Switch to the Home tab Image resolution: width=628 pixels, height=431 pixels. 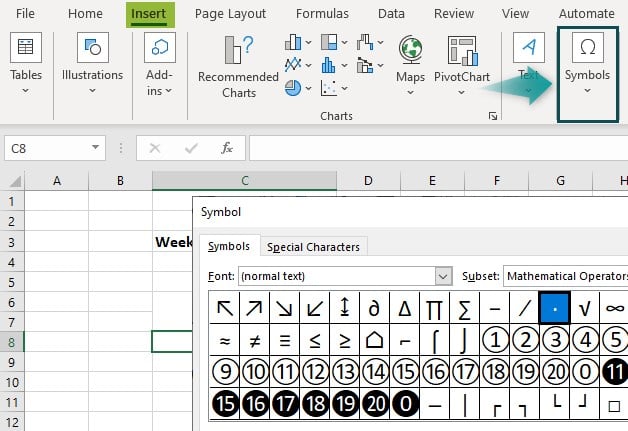[85, 14]
